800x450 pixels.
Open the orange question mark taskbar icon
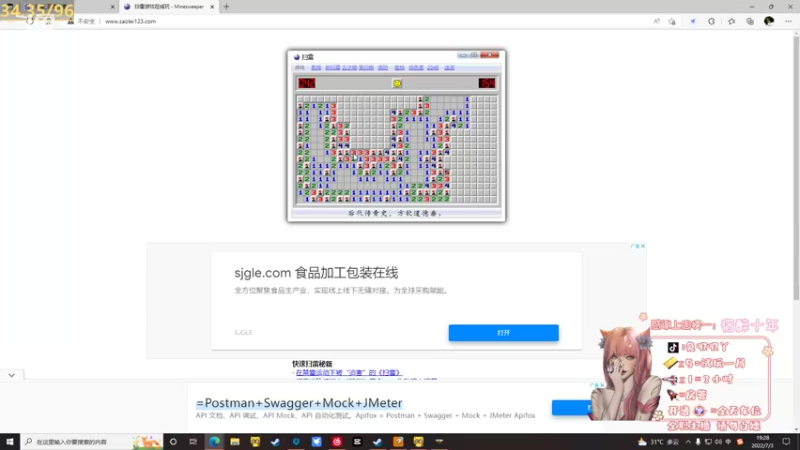click(x=398, y=442)
